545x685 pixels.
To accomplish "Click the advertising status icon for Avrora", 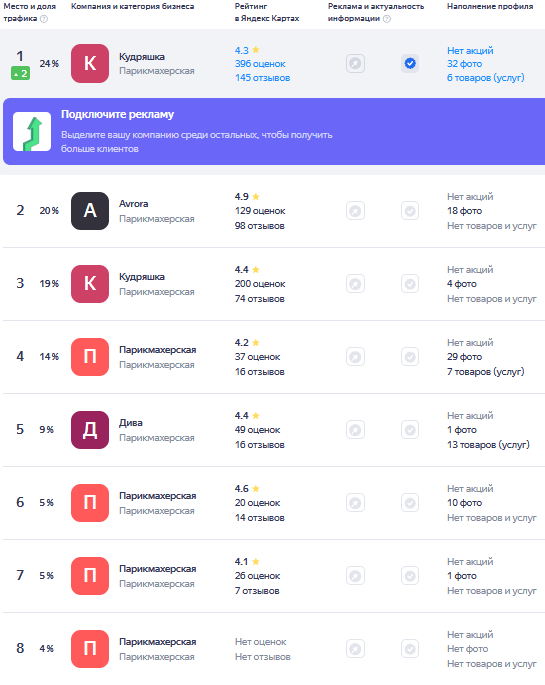I will tap(355, 211).
